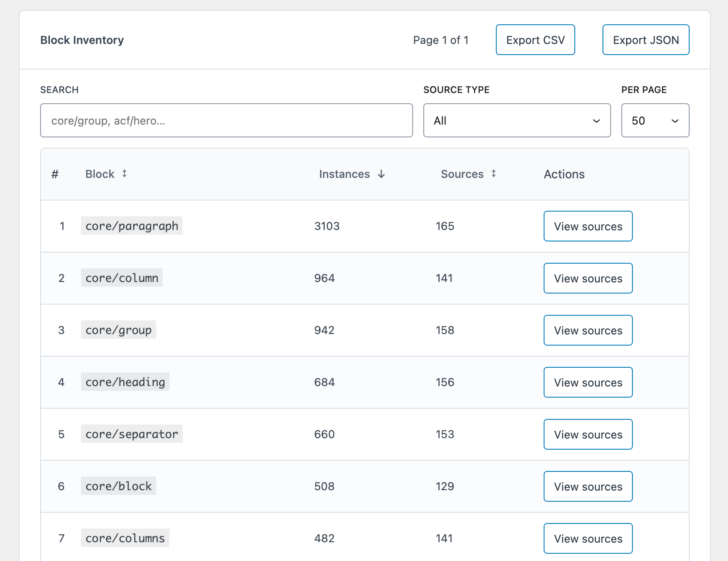Click the Actions column header
Image resolution: width=728 pixels, height=561 pixels.
(x=564, y=174)
